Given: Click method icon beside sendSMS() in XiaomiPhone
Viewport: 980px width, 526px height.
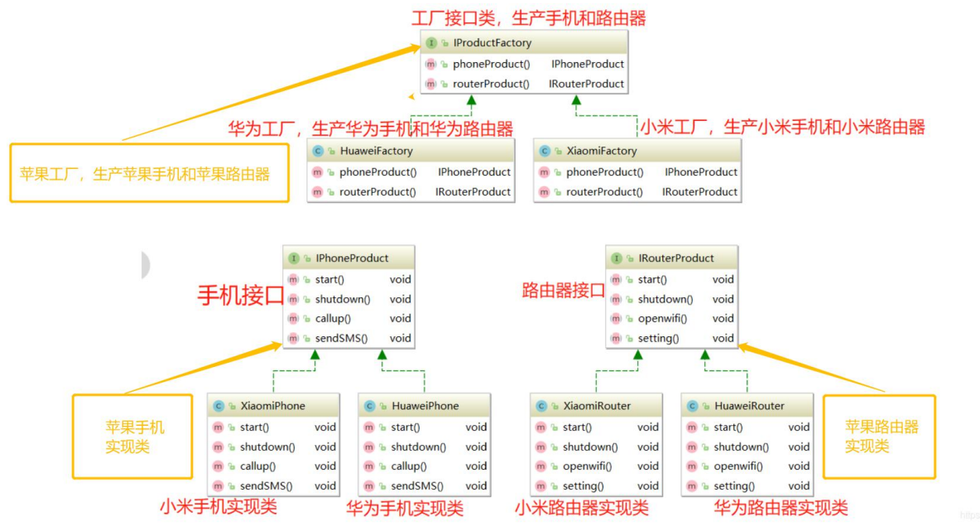Looking at the screenshot, I should 219,486.
